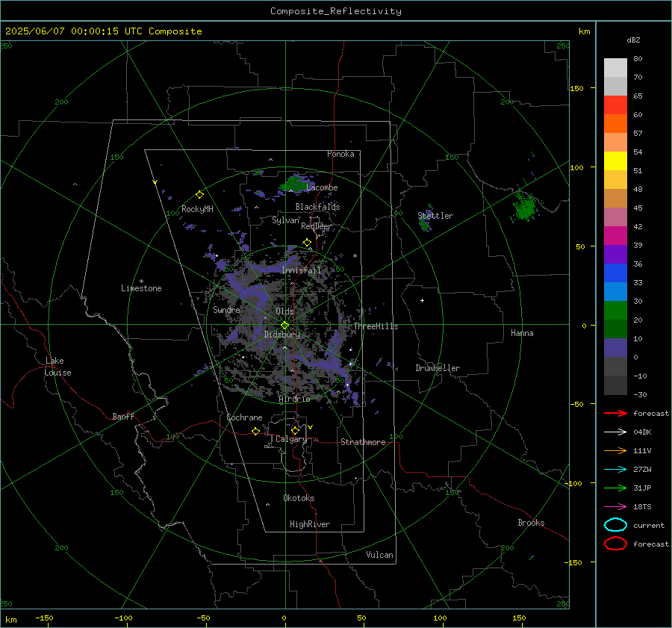Image resolution: width=672 pixels, height=628 pixels.
Task: Click the Innisfail city label
Action: tap(302, 270)
